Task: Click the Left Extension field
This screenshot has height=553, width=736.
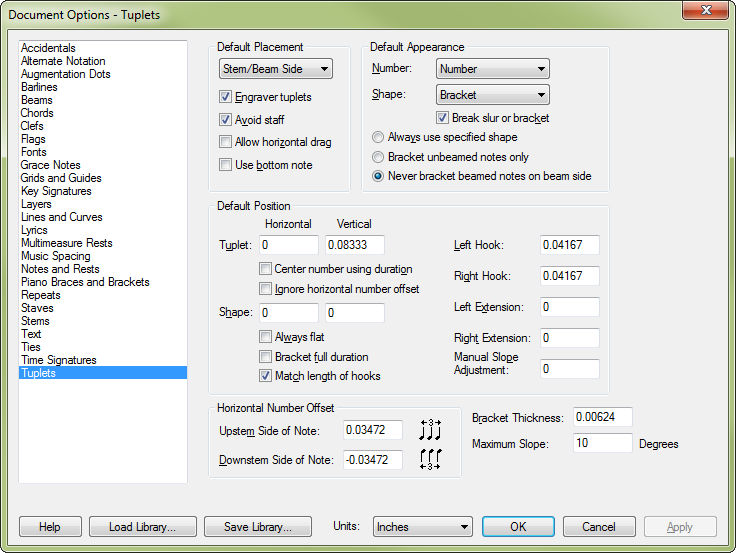Action: coord(570,307)
